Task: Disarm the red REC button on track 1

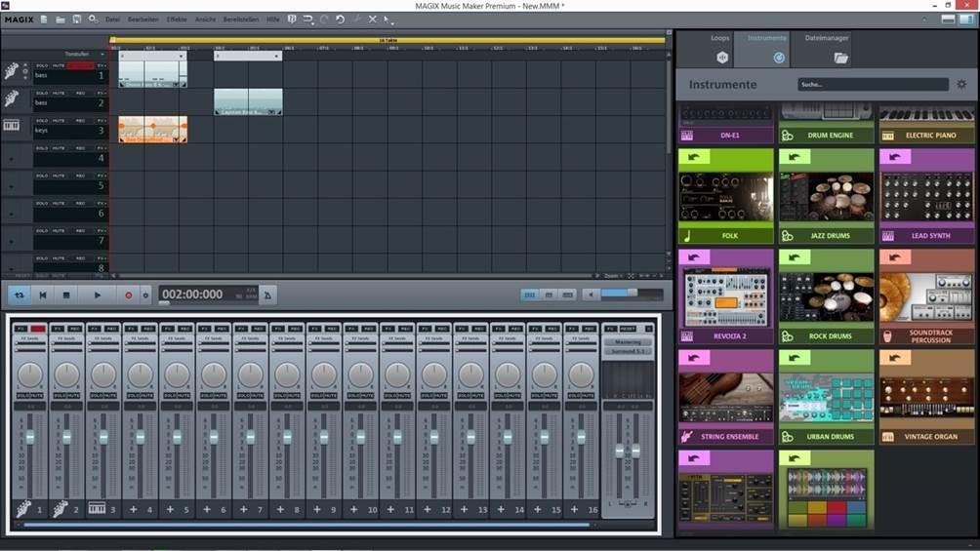Action: pos(80,65)
